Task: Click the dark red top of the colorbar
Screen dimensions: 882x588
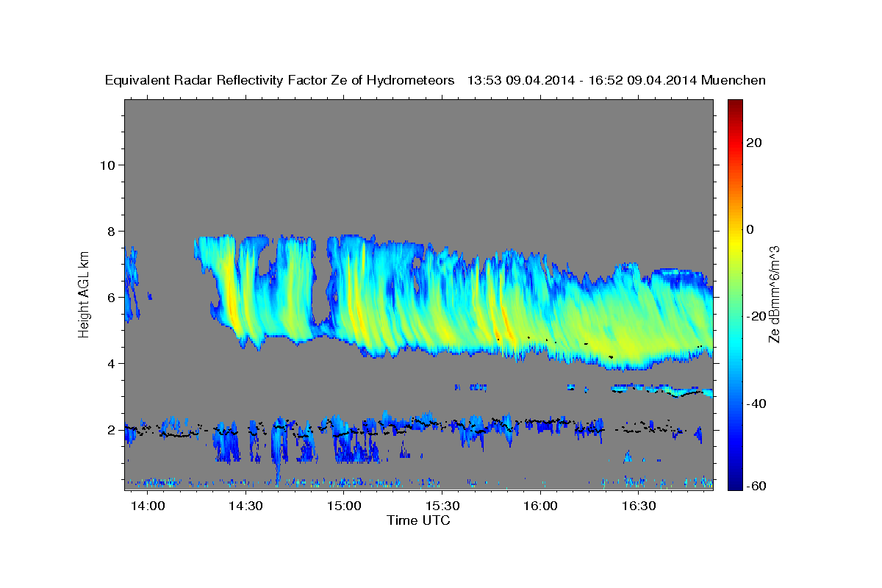Action: tap(734, 104)
